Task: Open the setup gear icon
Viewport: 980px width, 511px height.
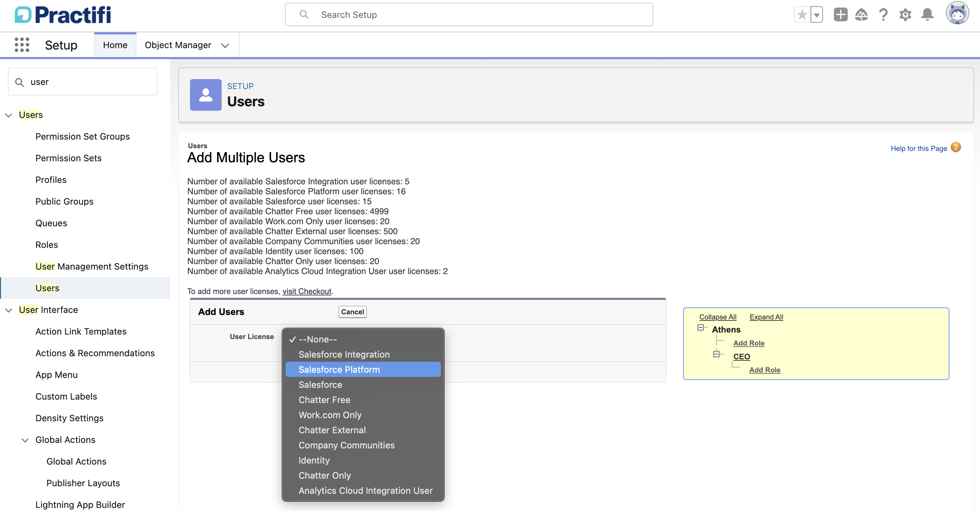Action: 905,15
